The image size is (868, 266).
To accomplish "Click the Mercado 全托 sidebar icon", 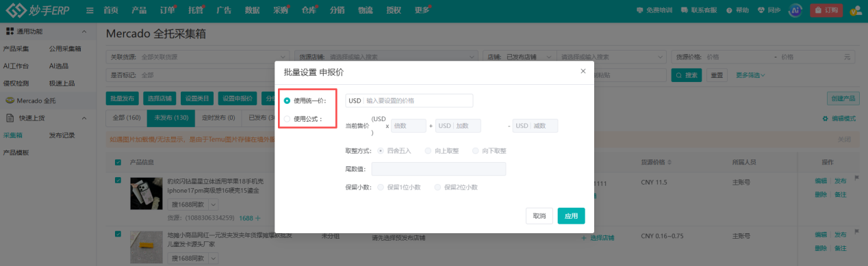I will 10,101.
